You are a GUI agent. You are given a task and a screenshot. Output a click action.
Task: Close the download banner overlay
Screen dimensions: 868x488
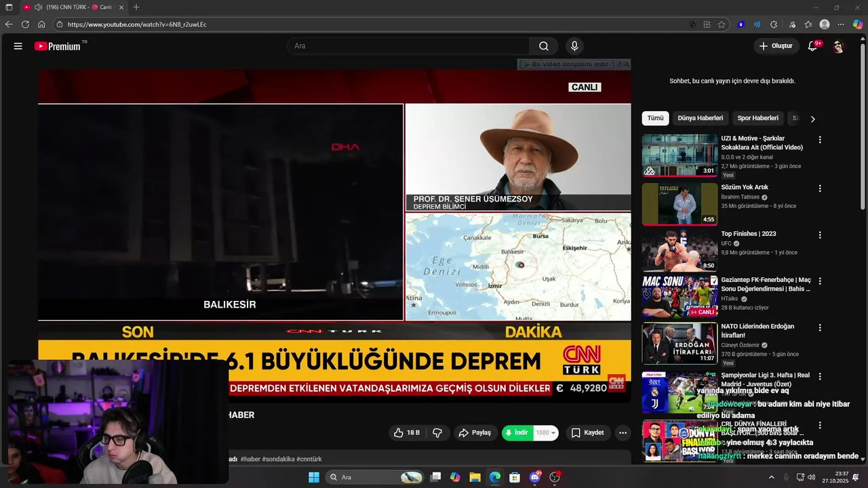click(627, 64)
